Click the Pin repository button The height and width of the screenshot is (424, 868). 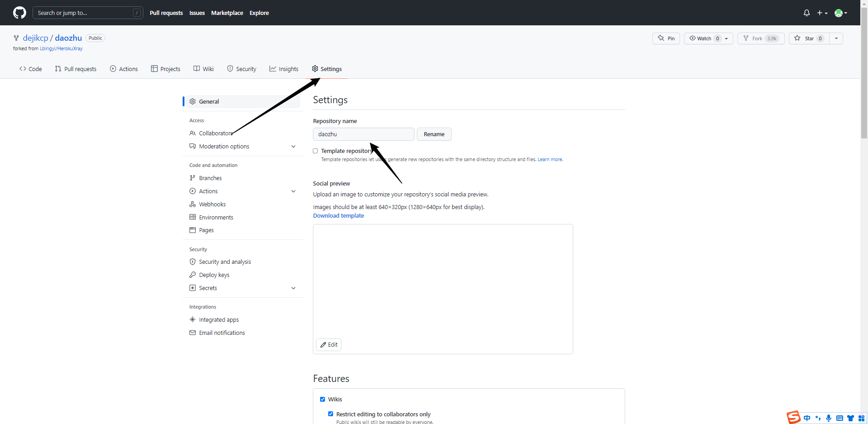666,38
